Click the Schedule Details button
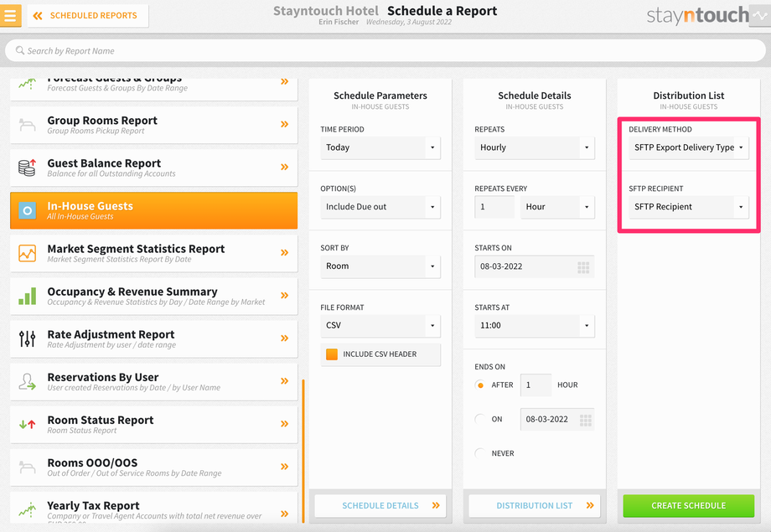The width and height of the screenshot is (771, 532). point(380,505)
